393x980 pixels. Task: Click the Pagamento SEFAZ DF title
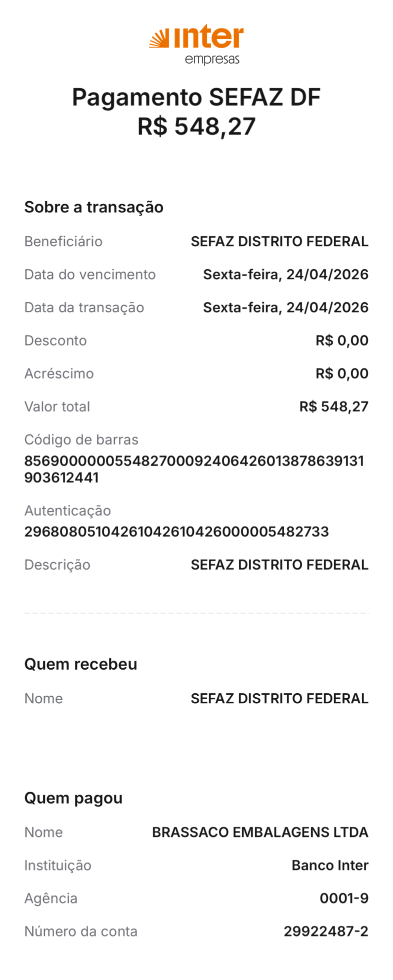pyautogui.click(x=196, y=97)
